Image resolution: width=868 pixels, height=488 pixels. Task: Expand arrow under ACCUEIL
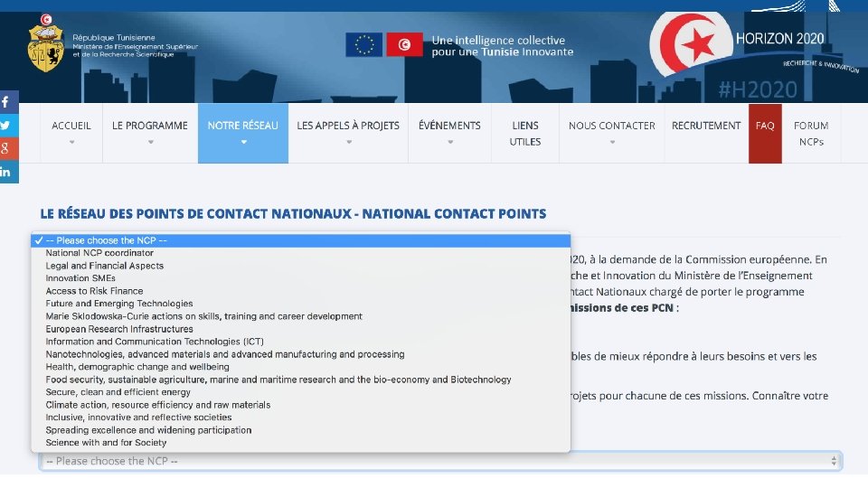[x=71, y=142]
